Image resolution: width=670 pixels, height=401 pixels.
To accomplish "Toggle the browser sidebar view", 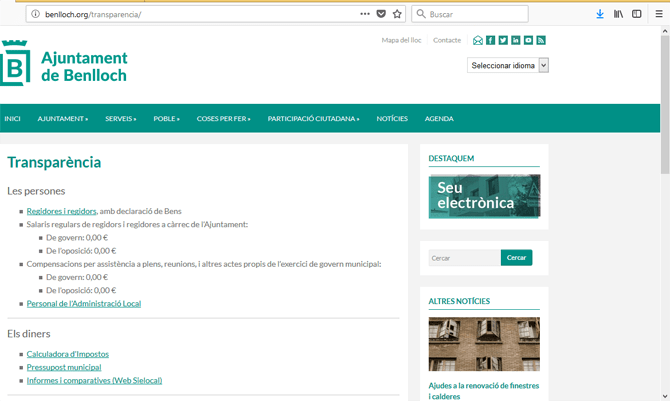I will [637, 14].
